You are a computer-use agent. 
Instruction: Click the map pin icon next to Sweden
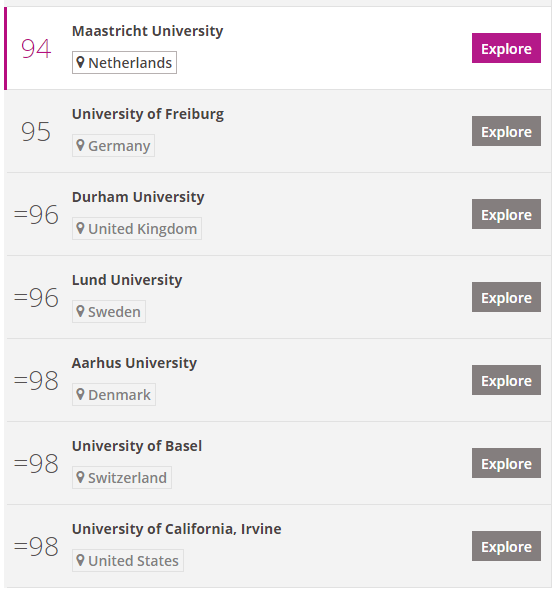click(80, 311)
